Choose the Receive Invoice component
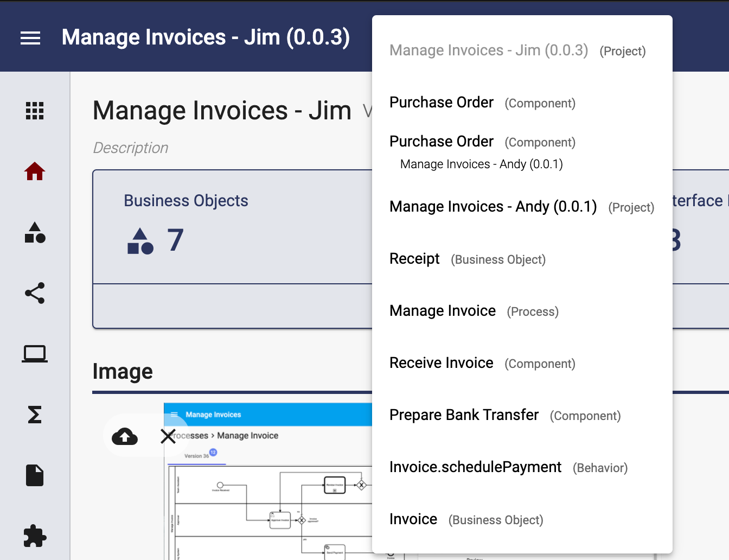The width and height of the screenshot is (729, 560). coord(522,363)
